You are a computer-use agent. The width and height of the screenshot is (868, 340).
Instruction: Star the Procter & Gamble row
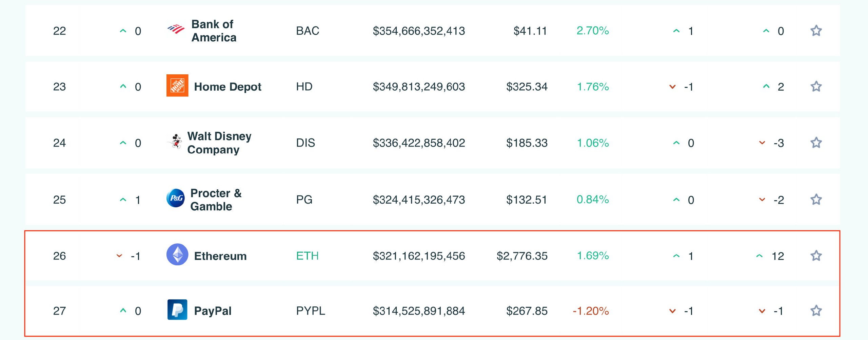click(816, 199)
